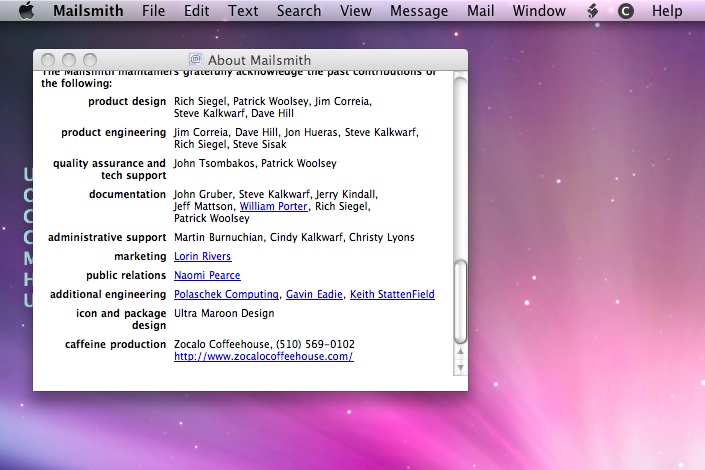Click the Gavin Eadie link

click(x=314, y=294)
